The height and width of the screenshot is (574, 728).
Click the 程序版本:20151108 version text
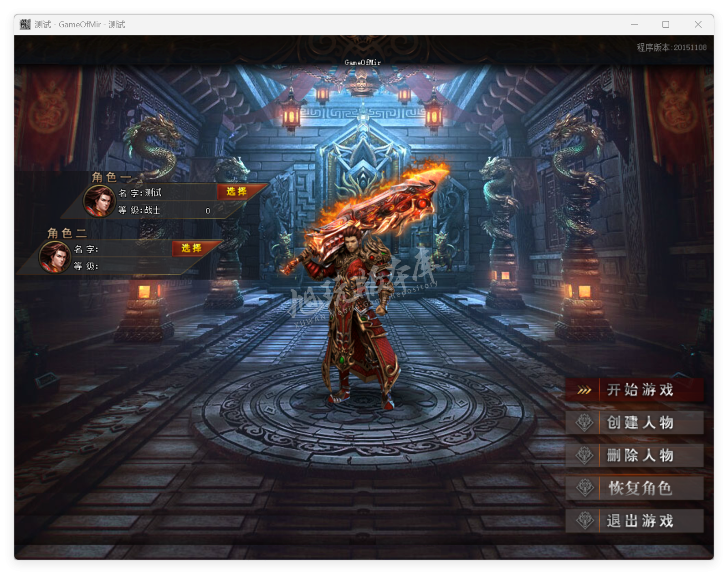pyautogui.click(x=672, y=47)
